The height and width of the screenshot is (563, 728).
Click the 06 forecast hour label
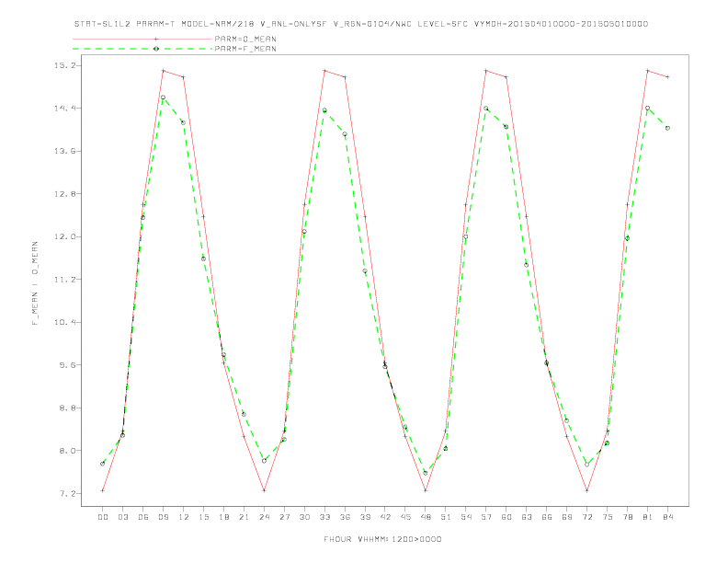[143, 517]
